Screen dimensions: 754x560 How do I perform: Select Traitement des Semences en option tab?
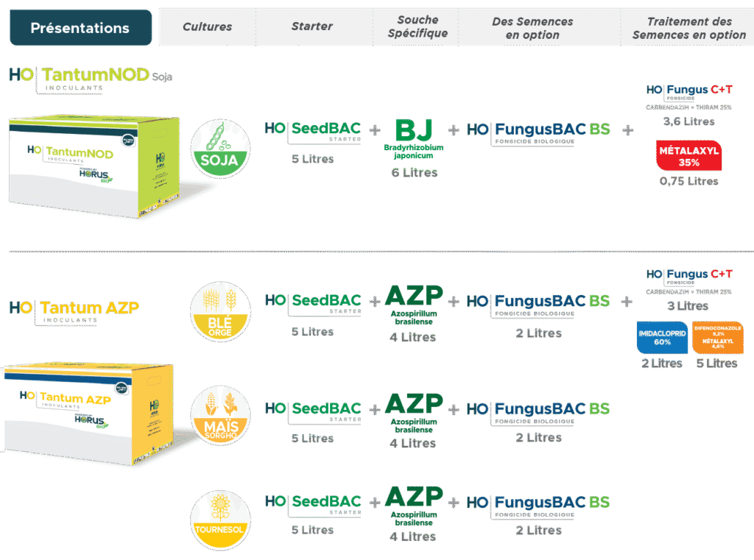(688, 28)
